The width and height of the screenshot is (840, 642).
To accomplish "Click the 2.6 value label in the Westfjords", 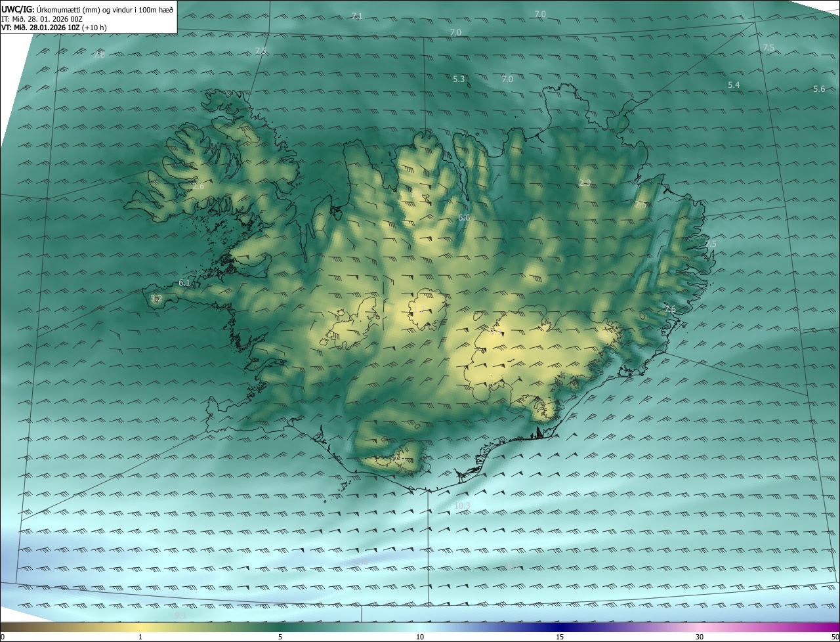I will [198, 186].
